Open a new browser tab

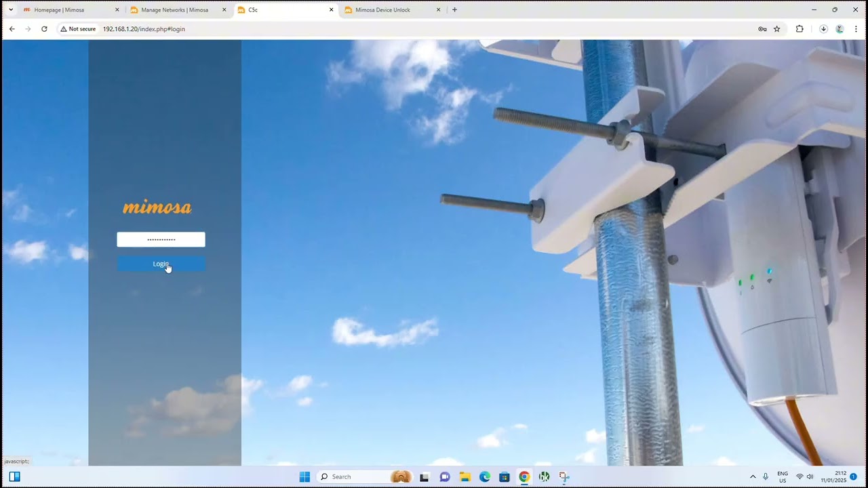tap(454, 10)
